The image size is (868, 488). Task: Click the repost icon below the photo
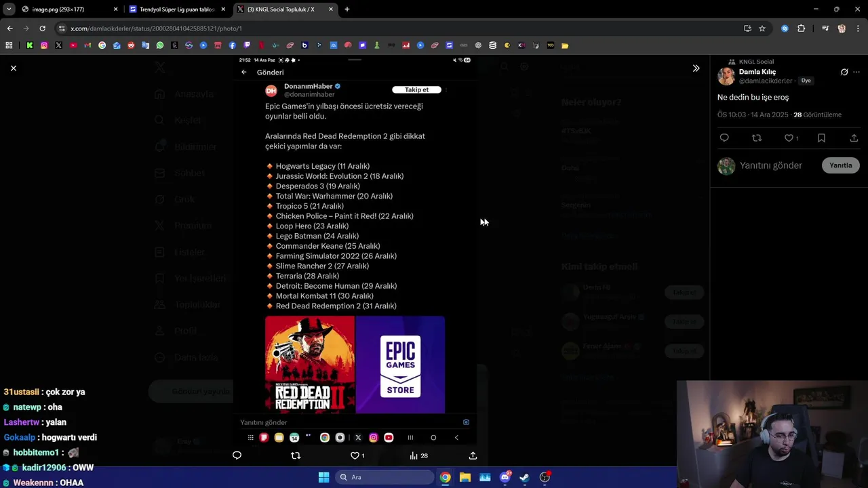[296, 455]
